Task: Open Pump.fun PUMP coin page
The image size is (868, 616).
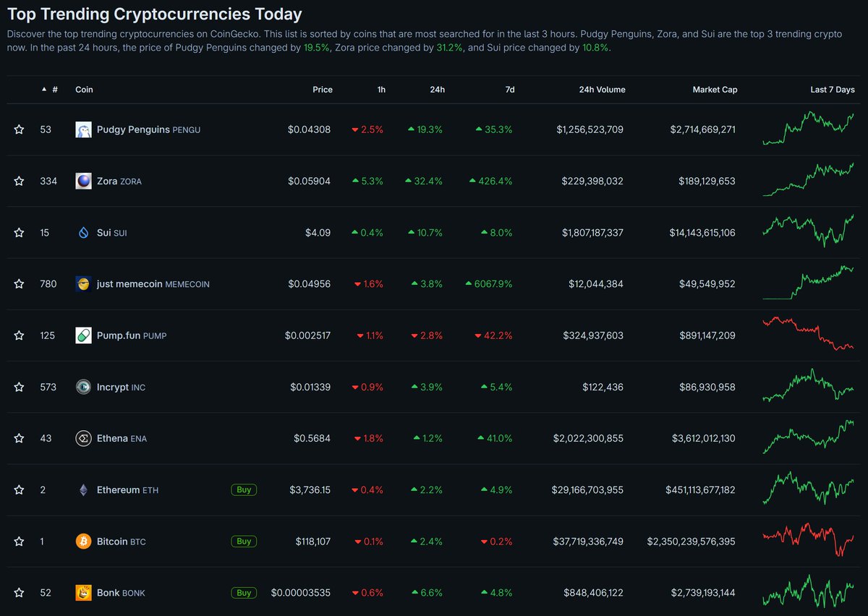Action: pos(132,335)
